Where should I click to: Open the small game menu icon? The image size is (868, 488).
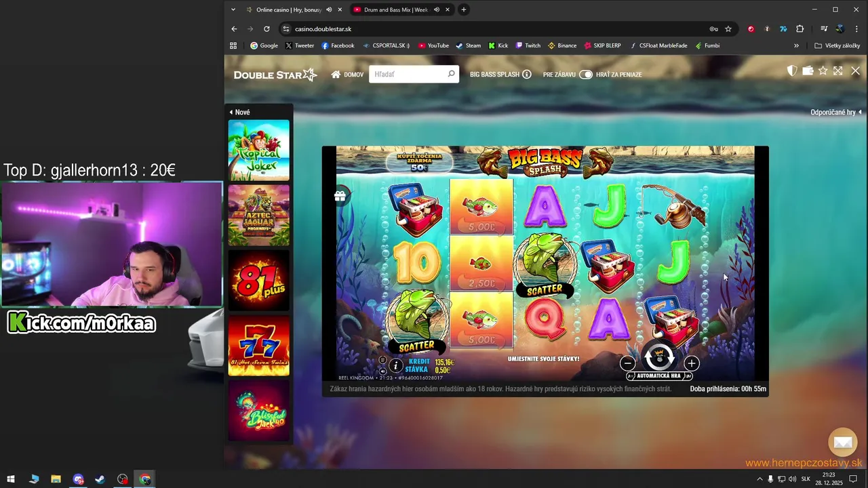tap(382, 360)
